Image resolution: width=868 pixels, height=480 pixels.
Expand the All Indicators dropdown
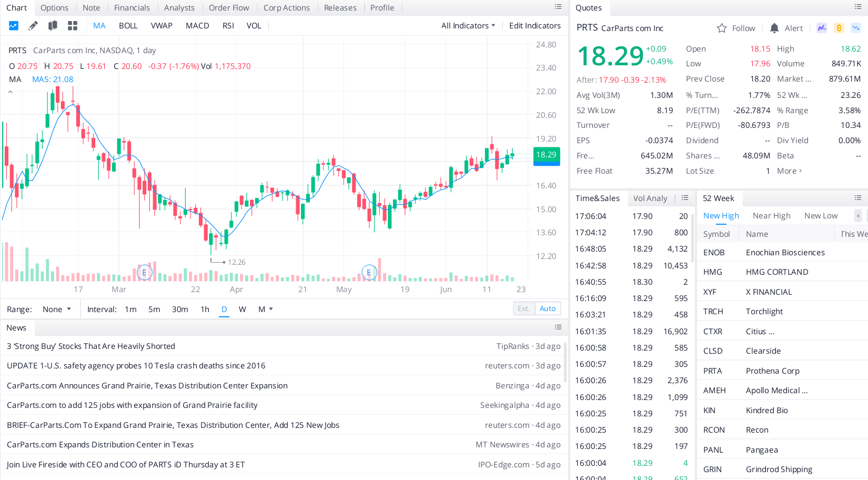[468, 26]
